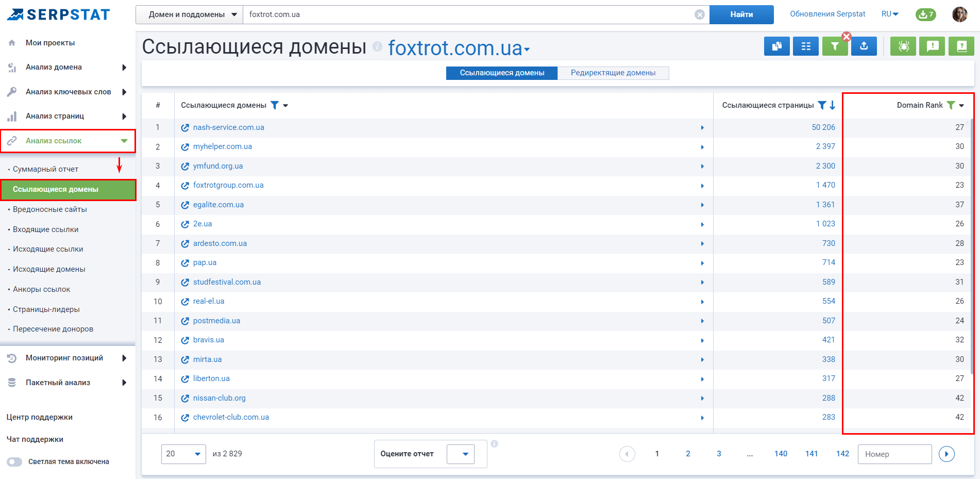Viewport: 980px width, 479px height.
Task: Open the green help question icon
Action: [x=961, y=46]
